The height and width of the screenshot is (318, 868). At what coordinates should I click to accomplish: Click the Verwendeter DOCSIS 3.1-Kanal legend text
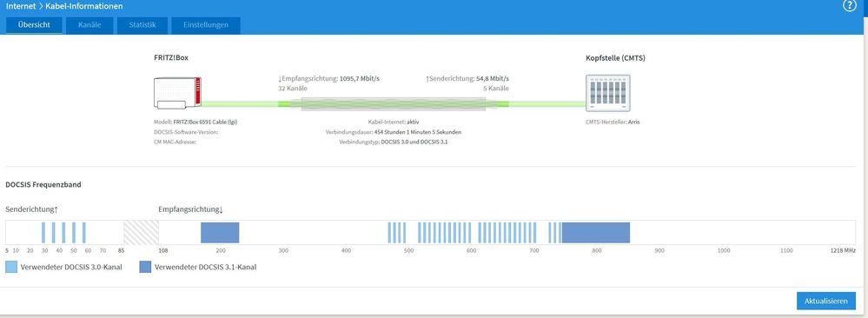pyautogui.click(x=205, y=267)
